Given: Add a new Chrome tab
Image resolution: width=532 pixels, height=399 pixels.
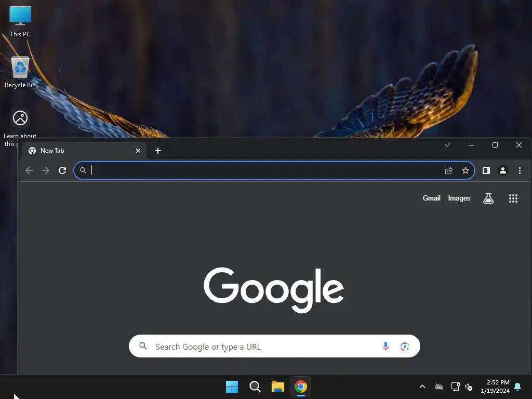Looking at the screenshot, I should [x=158, y=151].
